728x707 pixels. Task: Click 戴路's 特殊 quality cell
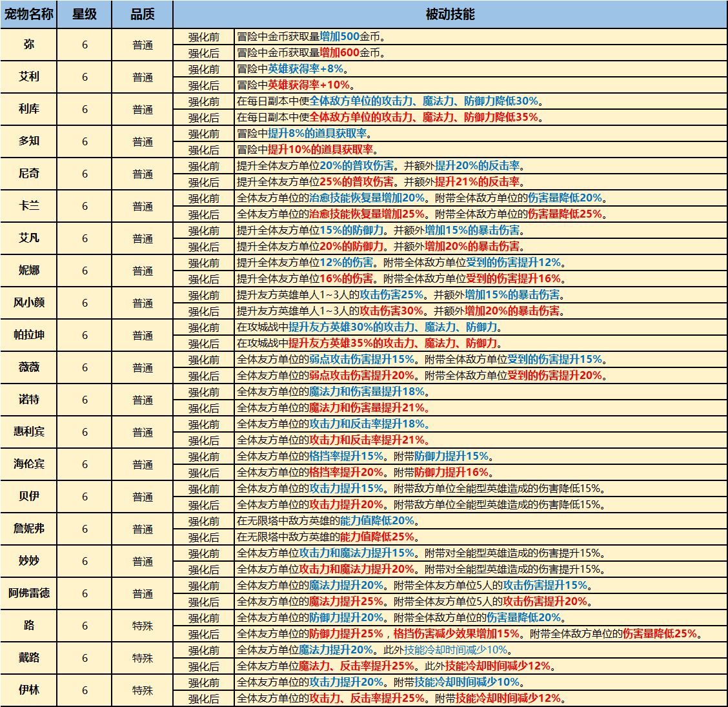(143, 658)
